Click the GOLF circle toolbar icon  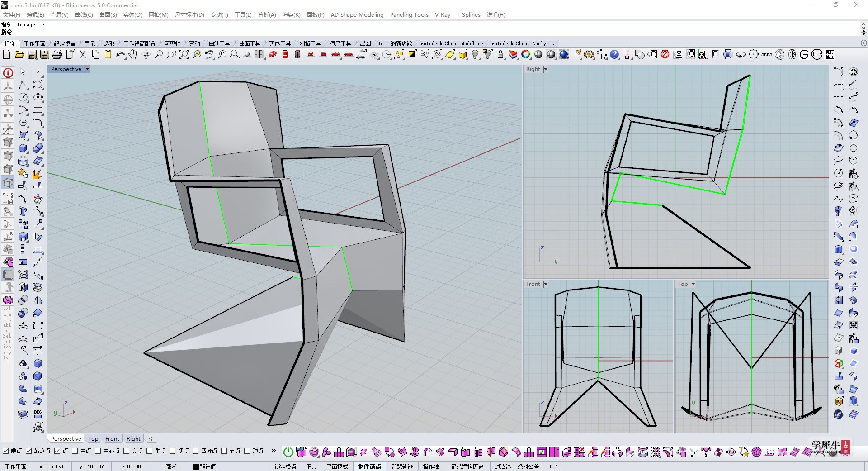[x=817, y=55]
